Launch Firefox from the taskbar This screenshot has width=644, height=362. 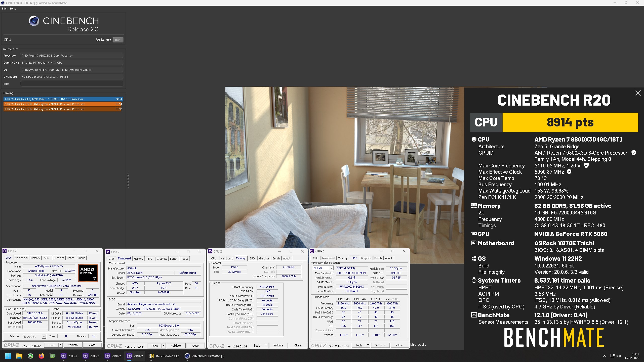click(x=42, y=356)
